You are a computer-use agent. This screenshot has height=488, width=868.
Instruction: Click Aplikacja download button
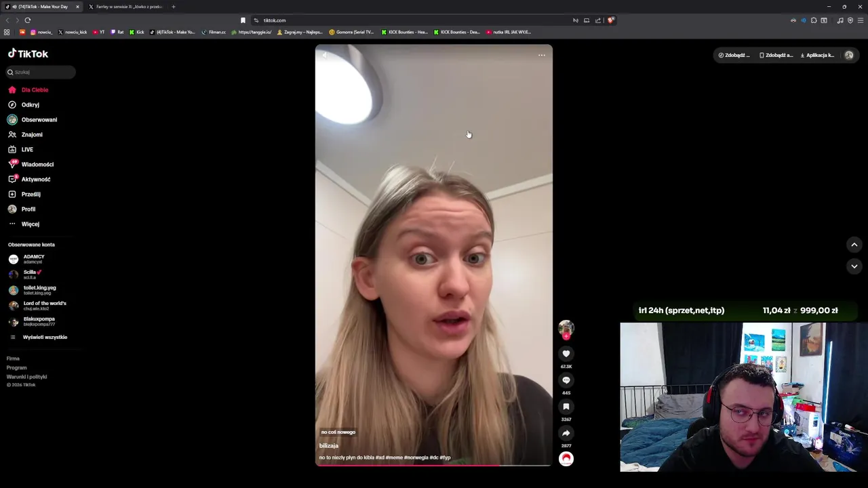pos(817,56)
